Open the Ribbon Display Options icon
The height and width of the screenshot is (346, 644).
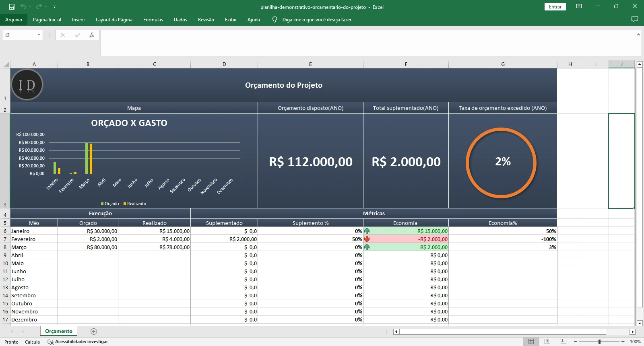(579, 6)
